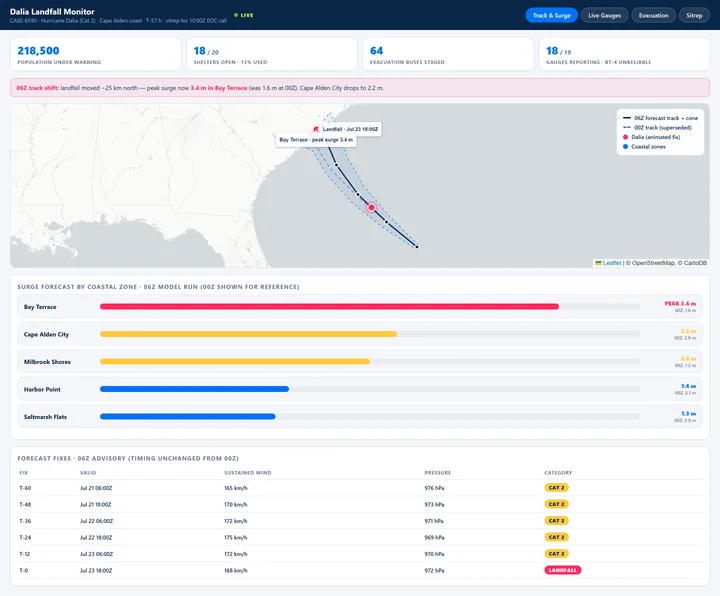The height and width of the screenshot is (596, 720).
Task: Click the Bay Terrace peak surge tooltip
Action: pyautogui.click(x=316, y=140)
